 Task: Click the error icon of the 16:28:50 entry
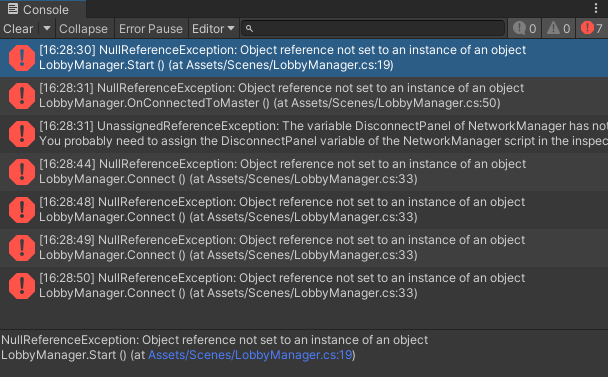pyautogui.click(x=22, y=286)
